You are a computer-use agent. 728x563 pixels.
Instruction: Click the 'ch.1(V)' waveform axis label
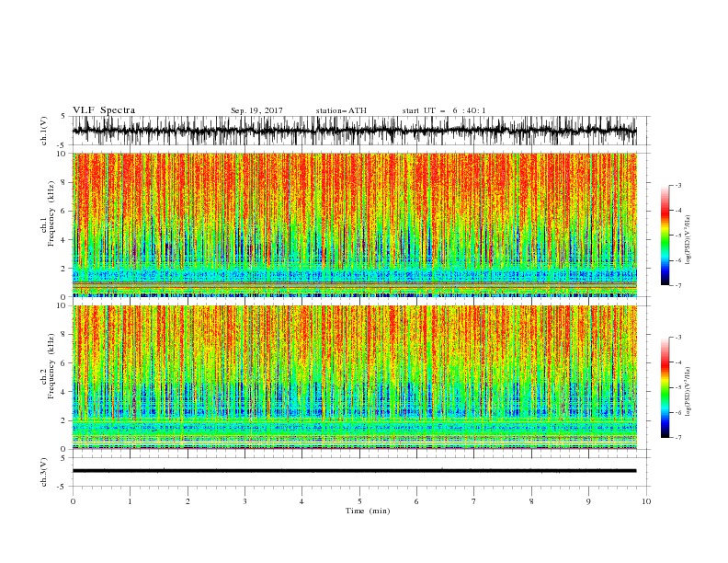click(x=44, y=131)
